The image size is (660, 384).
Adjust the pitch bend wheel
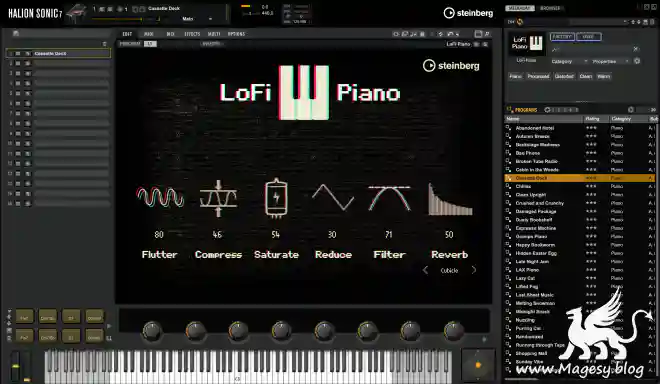point(15,365)
